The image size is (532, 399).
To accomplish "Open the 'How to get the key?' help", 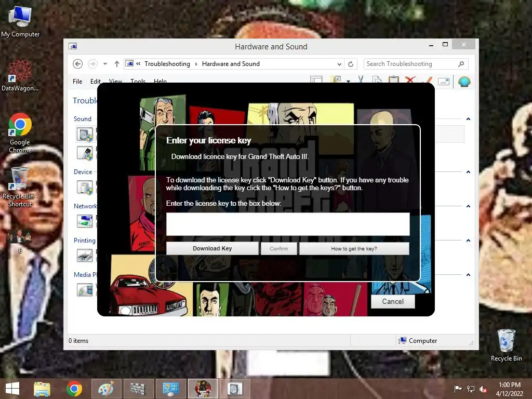I will click(x=354, y=248).
